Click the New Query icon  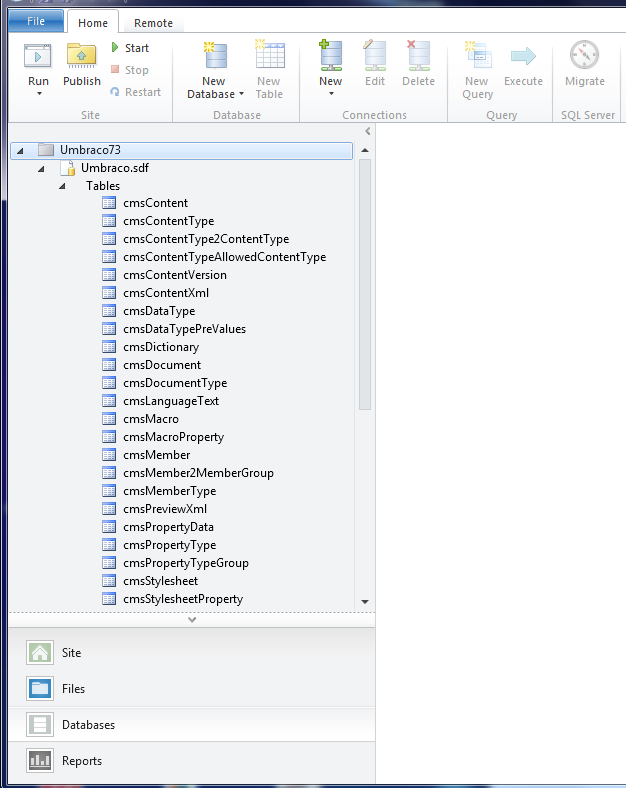[478, 55]
